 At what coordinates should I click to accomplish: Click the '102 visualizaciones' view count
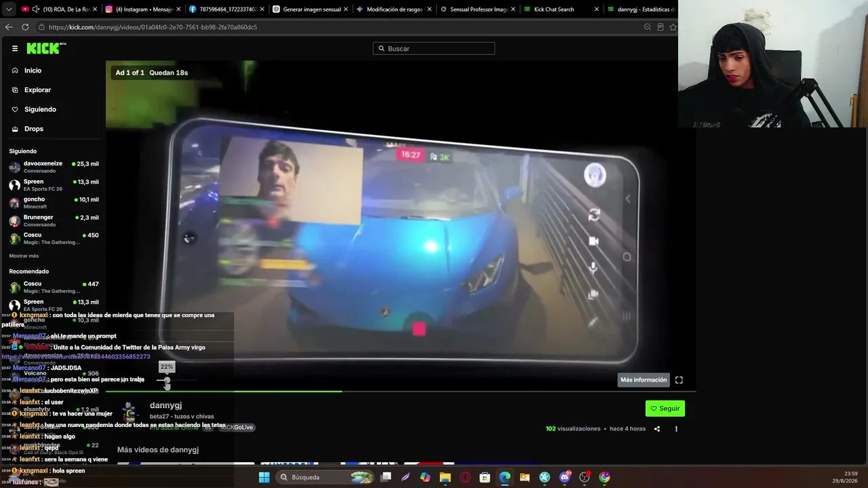pos(573,429)
